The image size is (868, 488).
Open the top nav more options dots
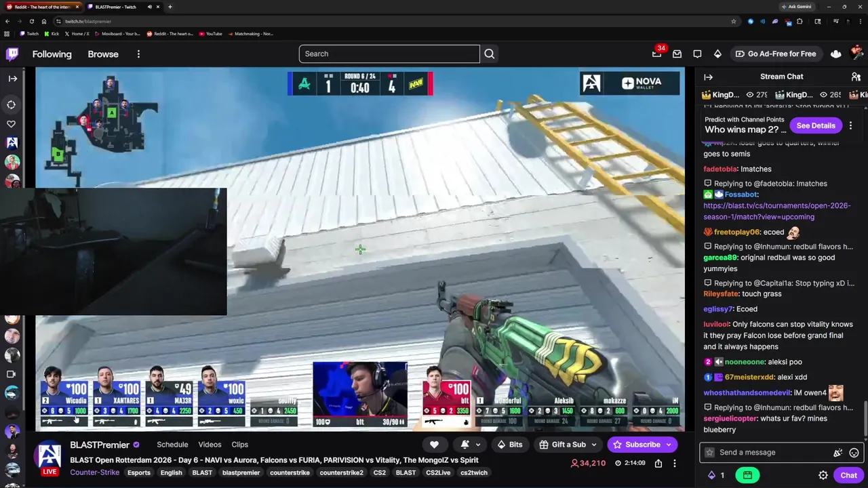[x=138, y=54]
